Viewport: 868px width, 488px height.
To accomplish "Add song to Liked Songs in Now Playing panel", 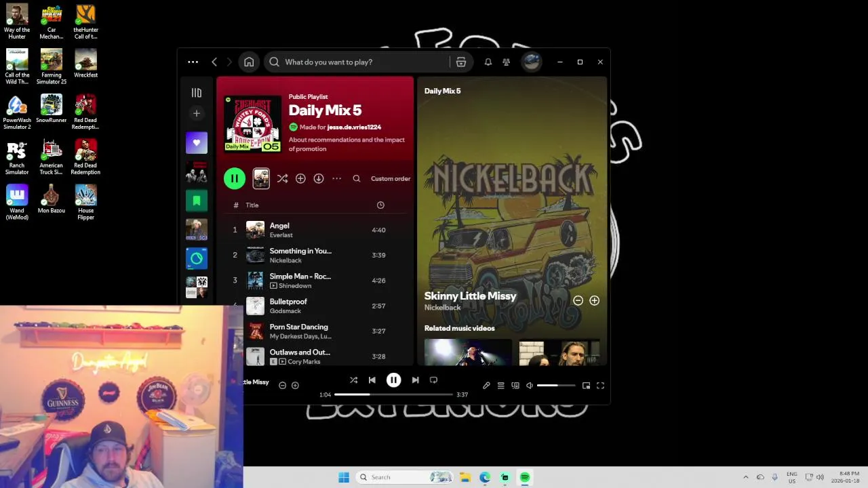I will tap(594, 300).
